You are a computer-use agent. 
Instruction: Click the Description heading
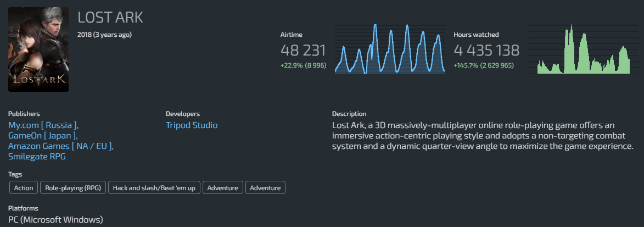pos(349,114)
